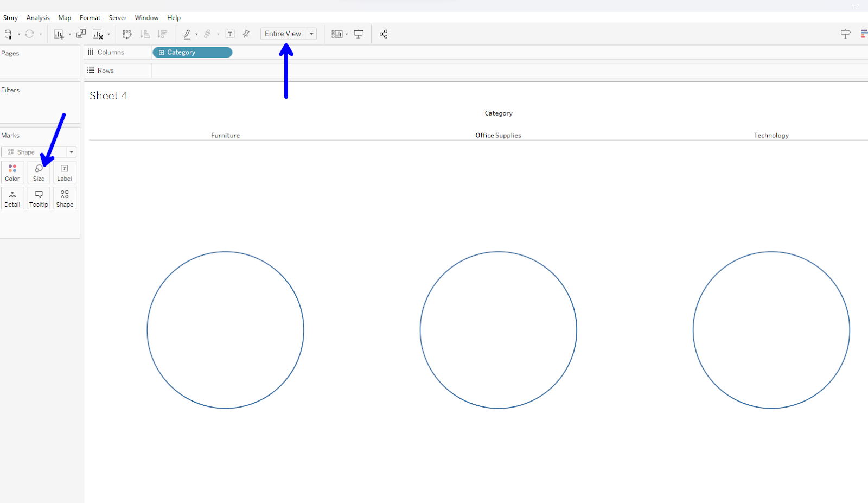Open the Analysis menu

point(38,18)
